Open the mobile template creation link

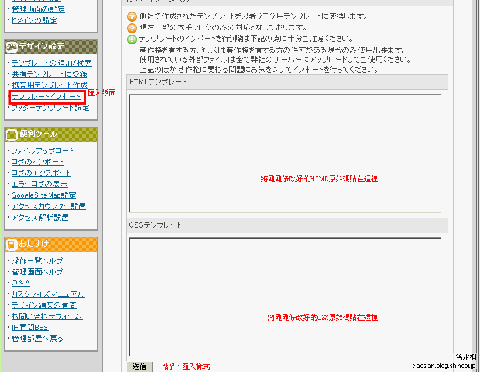click(x=50, y=85)
